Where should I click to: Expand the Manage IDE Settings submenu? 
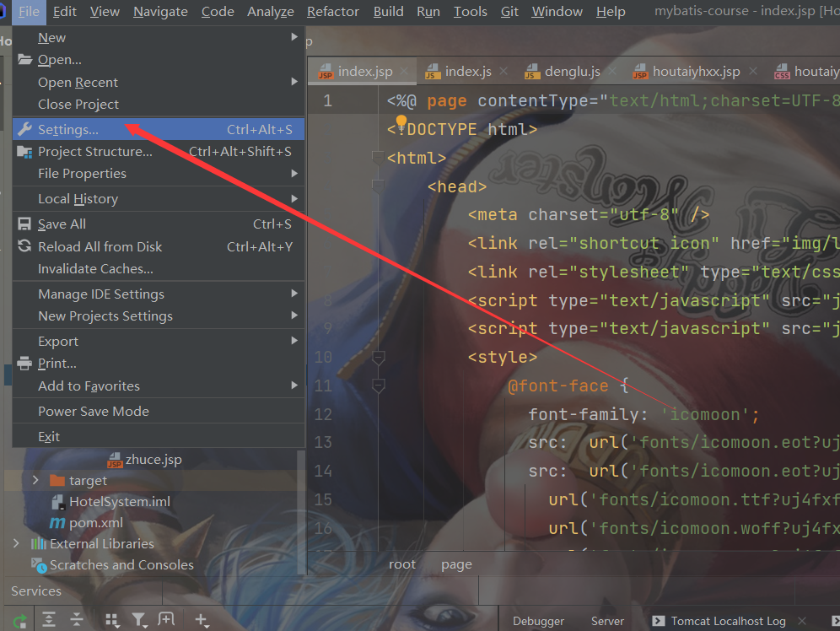294,294
